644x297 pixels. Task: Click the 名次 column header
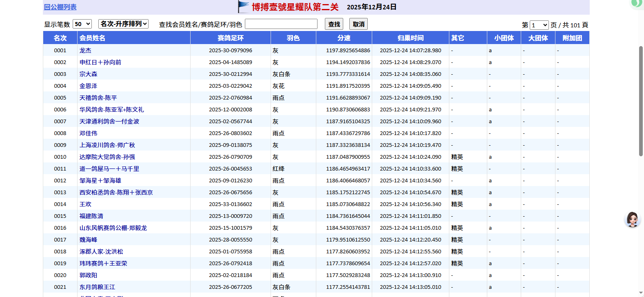[x=60, y=38]
